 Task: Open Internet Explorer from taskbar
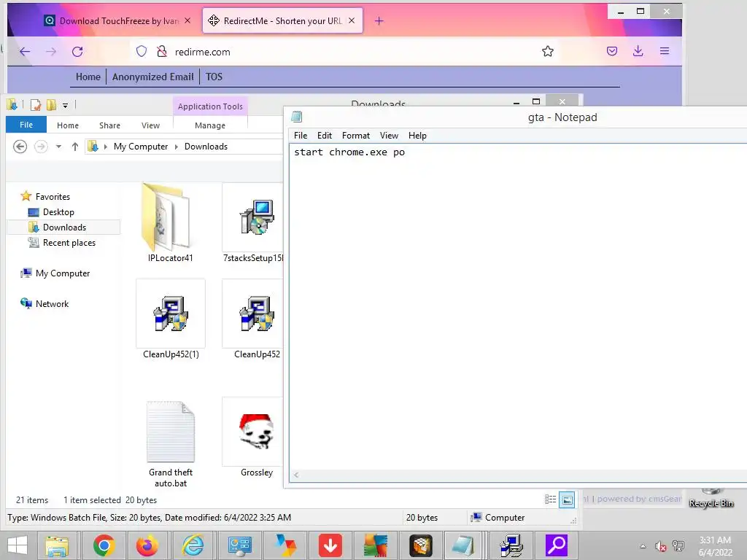click(193, 545)
